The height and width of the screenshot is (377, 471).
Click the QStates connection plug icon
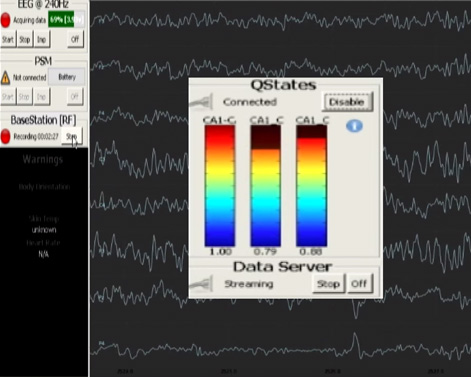tap(202, 102)
